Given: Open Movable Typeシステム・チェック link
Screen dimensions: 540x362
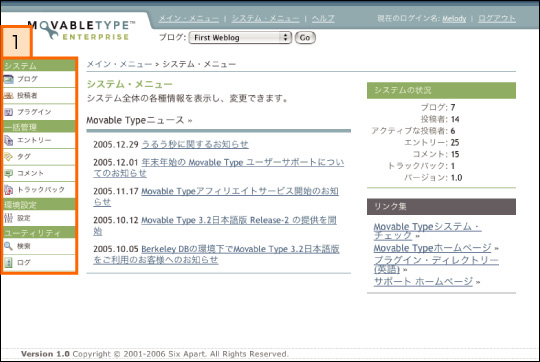Looking at the screenshot, I should [427, 231].
